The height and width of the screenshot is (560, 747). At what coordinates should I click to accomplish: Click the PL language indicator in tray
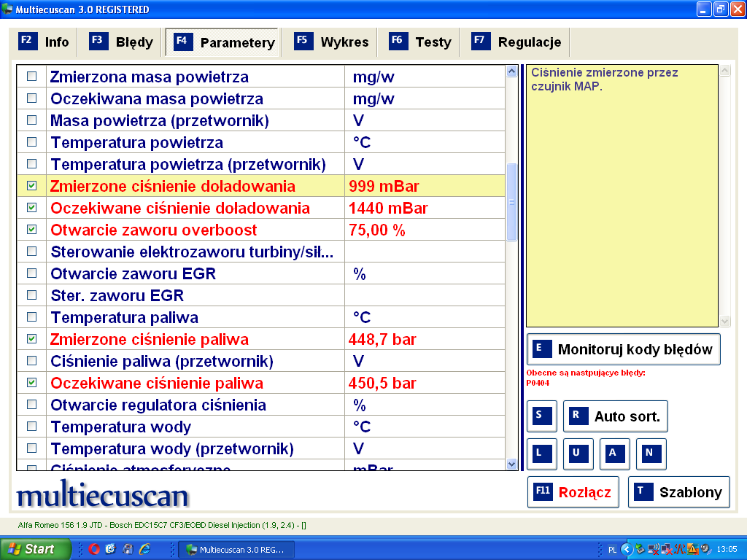612,549
